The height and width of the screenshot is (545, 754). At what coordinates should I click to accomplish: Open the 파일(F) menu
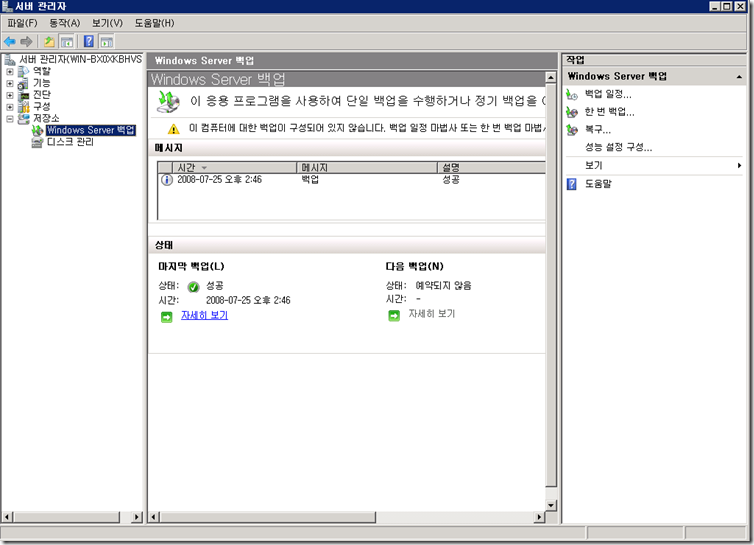(22, 23)
